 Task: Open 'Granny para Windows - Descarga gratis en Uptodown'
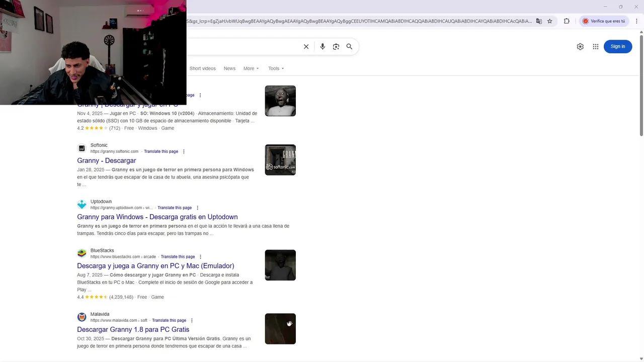coord(157,217)
